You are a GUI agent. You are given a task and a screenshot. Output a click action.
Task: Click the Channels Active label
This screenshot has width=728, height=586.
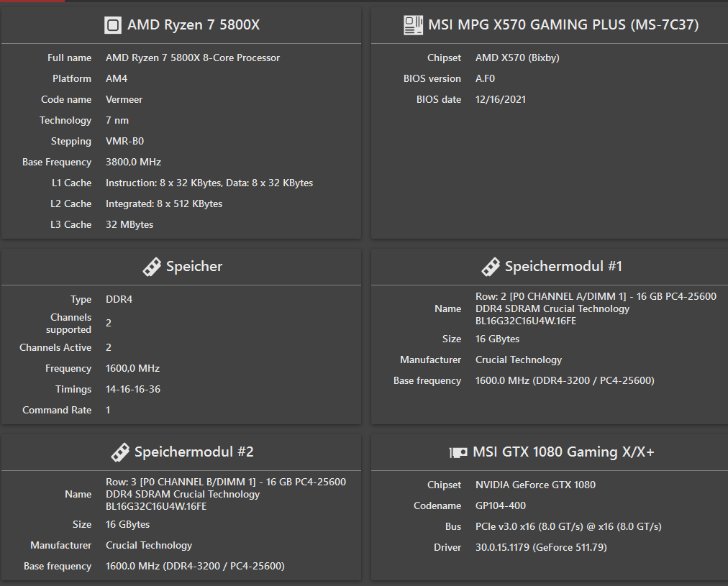[55, 348]
